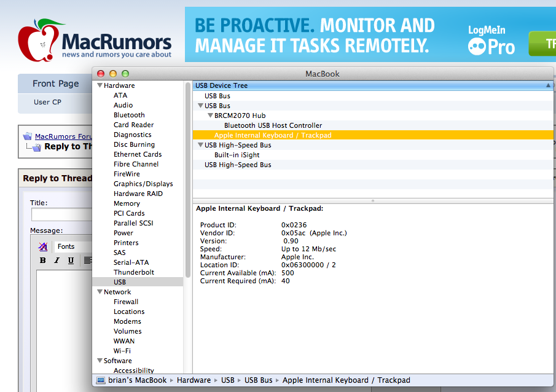Collapse the Network section in sidebar
Image resolution: width=556 pixels, height=392 pixels.
tap(100, 292)
